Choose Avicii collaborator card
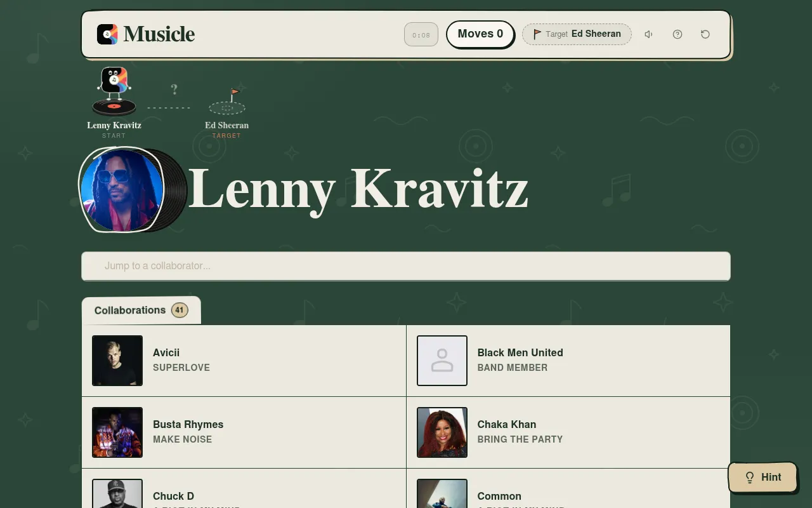Screen dimensions: 812x508 244,361
